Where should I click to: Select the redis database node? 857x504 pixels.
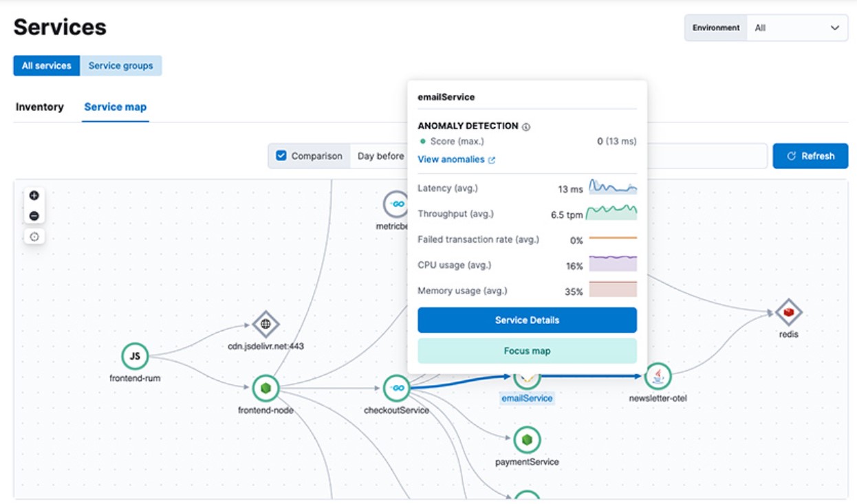pyautogui.click(x=788, y=313)
